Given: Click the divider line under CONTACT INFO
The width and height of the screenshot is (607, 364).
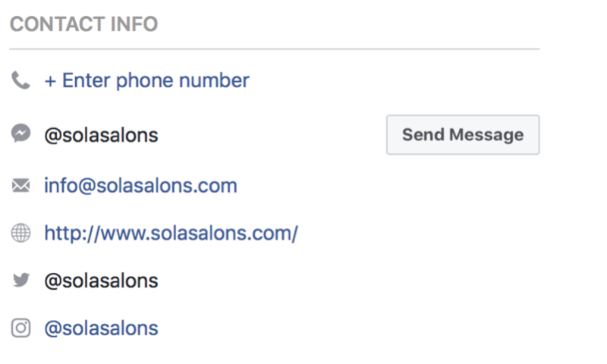Looking at the screenshot, I should tap(275, 49).
